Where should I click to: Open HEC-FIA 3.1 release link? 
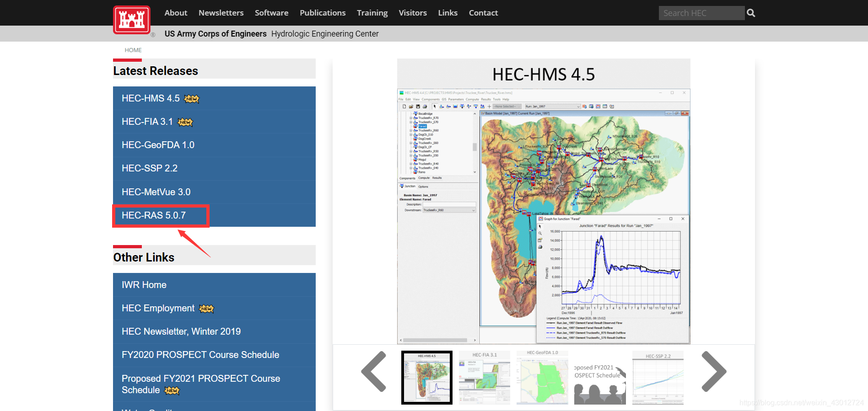coord(214,122)
